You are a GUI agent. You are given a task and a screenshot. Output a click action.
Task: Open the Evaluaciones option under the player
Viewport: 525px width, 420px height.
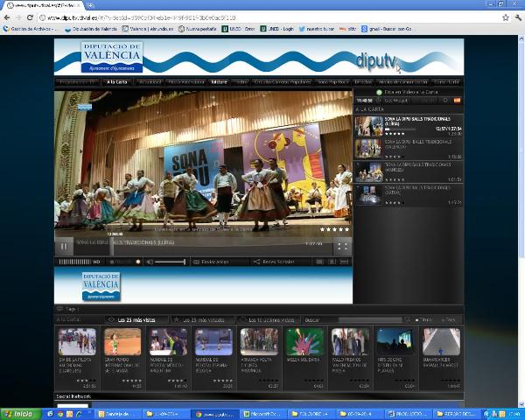pyautogui.click(x=212, y=262)
